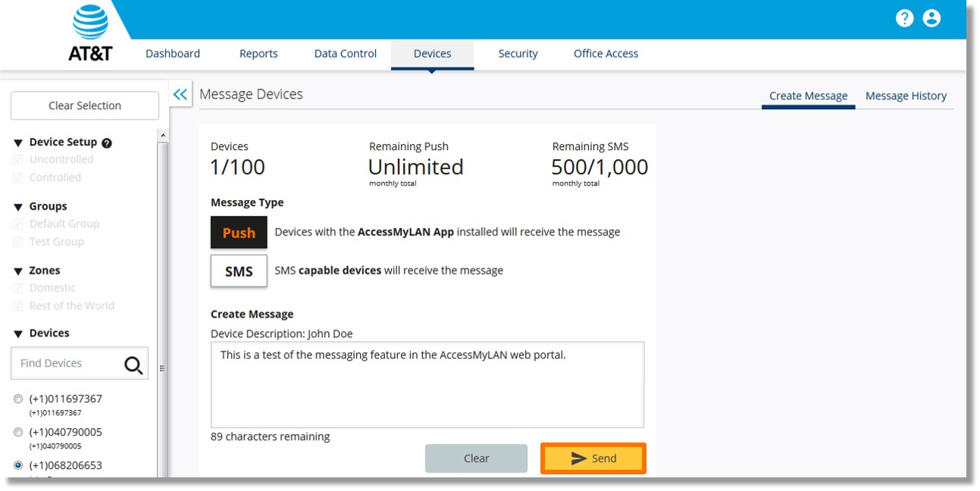Open the Security tab
The image size is (980, 491).
click(x=518, y=54)
